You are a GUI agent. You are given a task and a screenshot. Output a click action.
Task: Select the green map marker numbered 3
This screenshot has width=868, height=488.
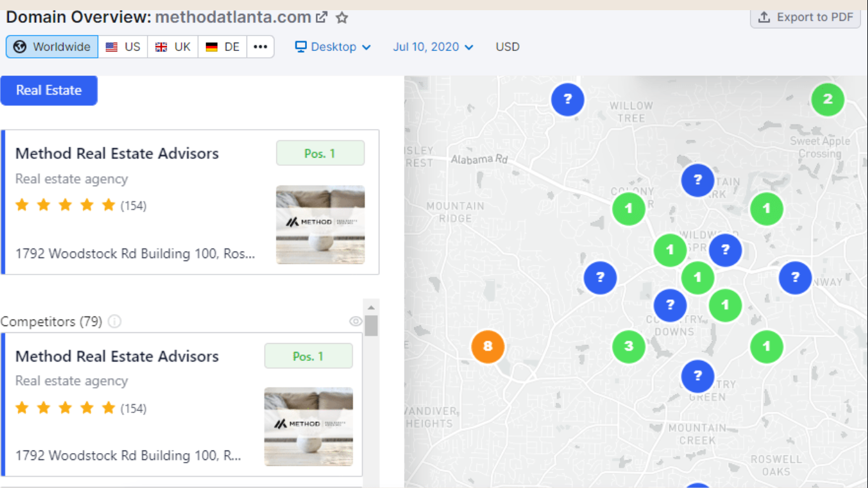click(628, 346)
